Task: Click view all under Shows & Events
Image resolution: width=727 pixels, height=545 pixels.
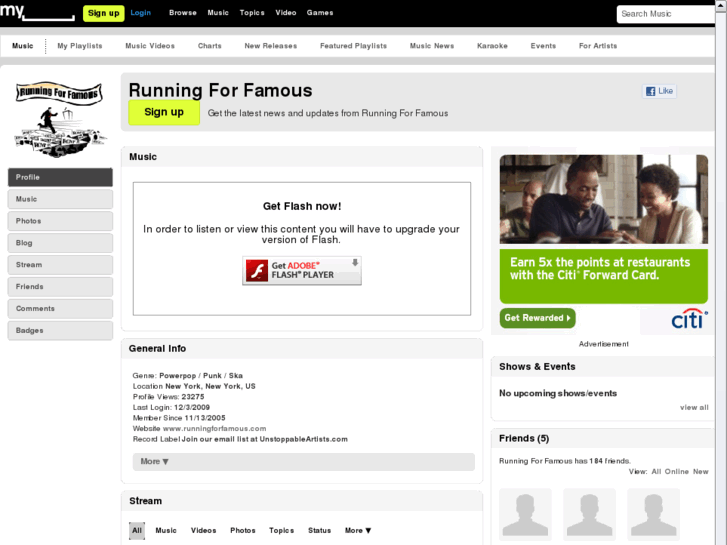Action: coord(694,407)
